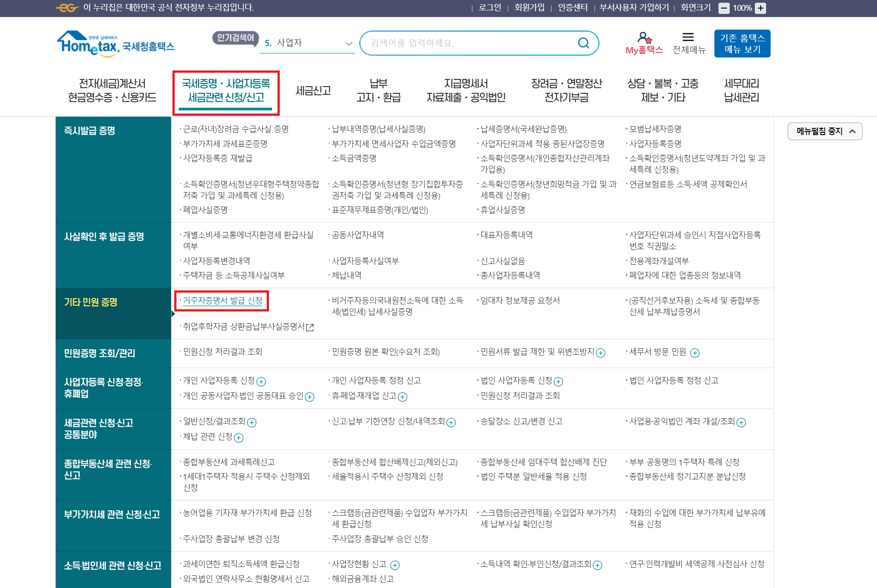Click the Hometax logo

coord(115,44)
